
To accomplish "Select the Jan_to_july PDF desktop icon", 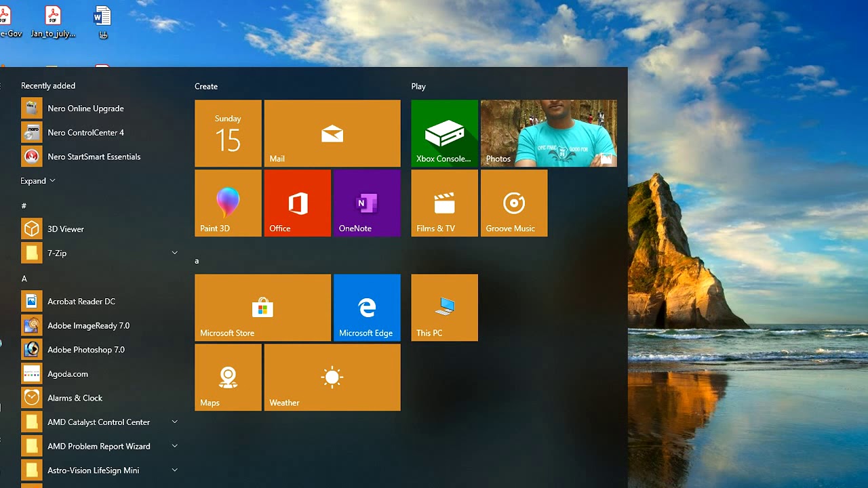I will pyautogui.click(x=53, y=22).
